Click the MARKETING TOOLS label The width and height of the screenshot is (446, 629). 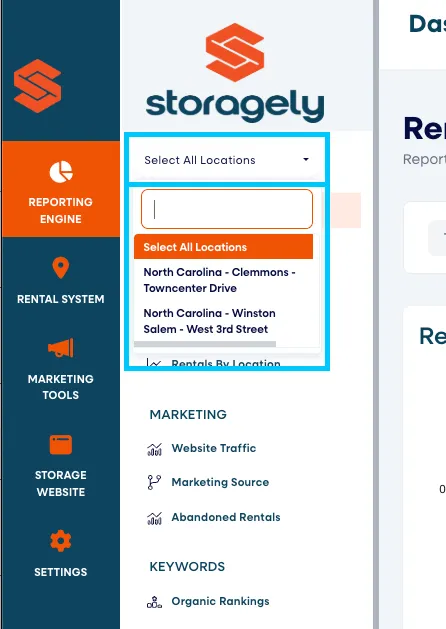[61, 387]
